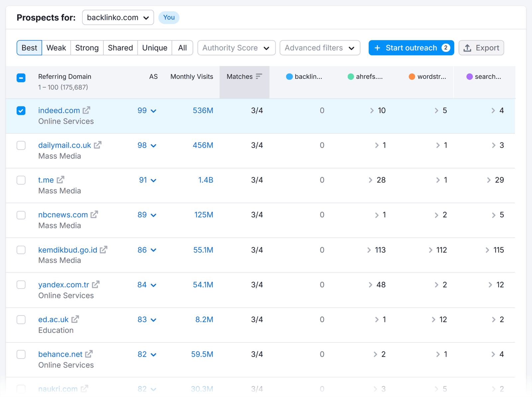532x397 pixels.
Task: Uncheck the indeed.com row checkbox
Action: point(21,110)
